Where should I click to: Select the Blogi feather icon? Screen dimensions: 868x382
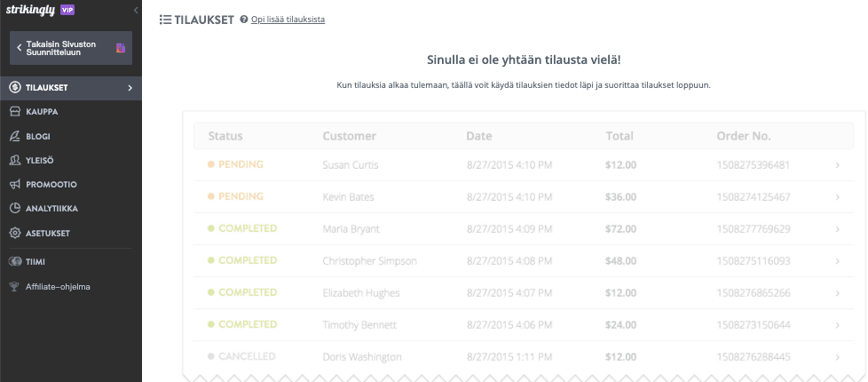tap(15, 137)
